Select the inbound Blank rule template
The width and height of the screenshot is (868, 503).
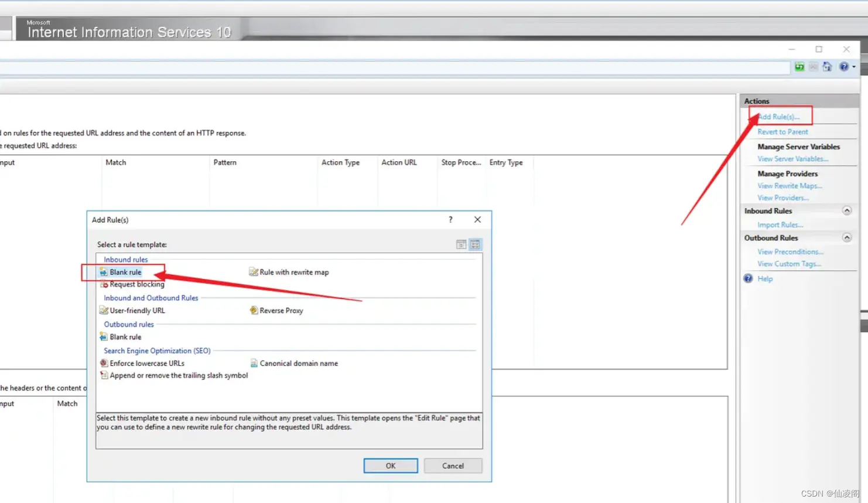coord(121,272)
